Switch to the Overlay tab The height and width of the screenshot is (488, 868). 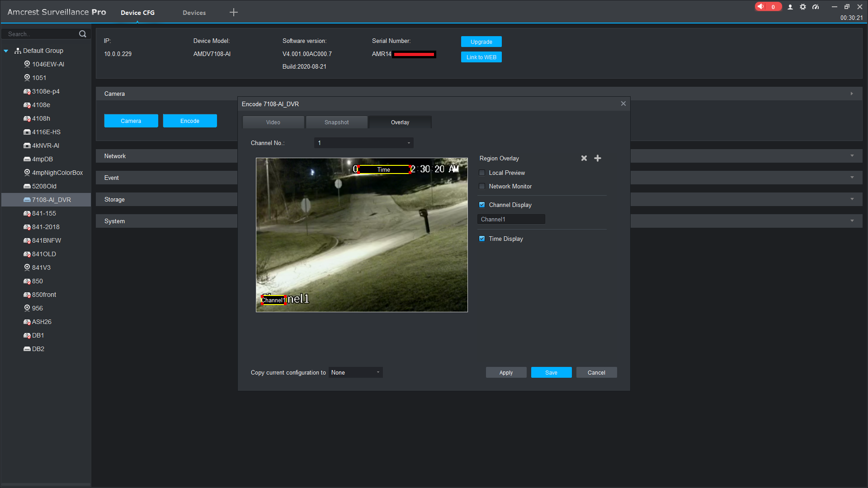click(400, 122)
